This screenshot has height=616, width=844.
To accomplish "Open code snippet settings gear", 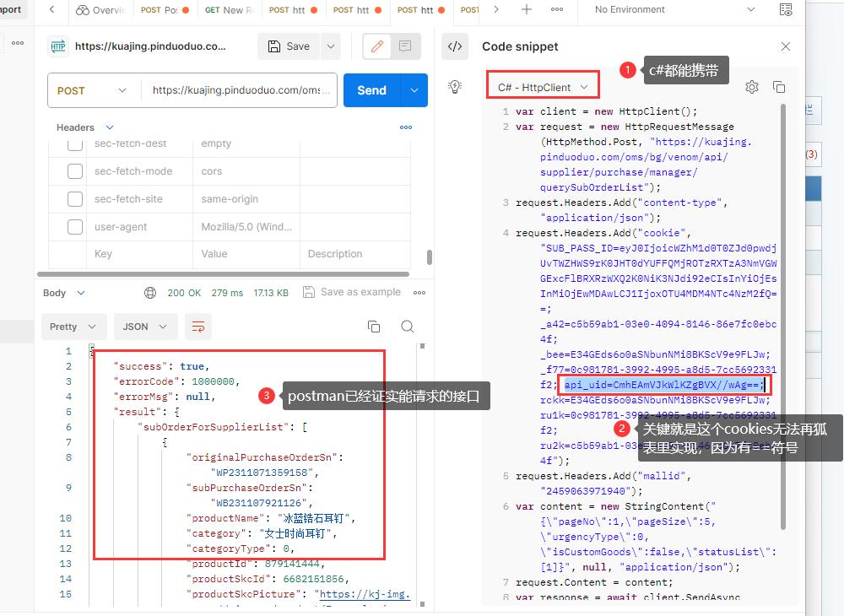I will pyautogui.click(x=752, y=87).
